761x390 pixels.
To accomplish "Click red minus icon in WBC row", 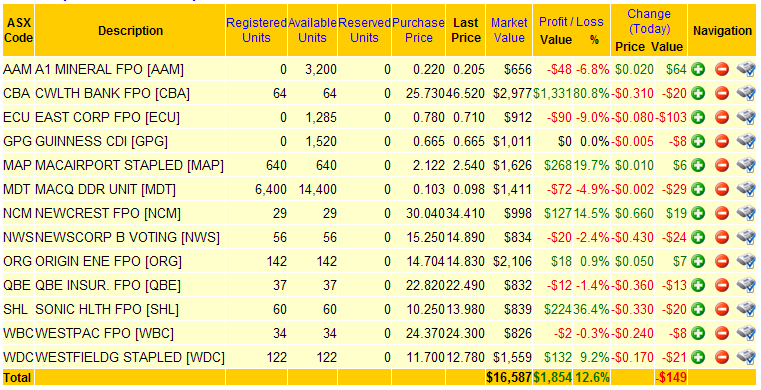I will pos(722,333).
